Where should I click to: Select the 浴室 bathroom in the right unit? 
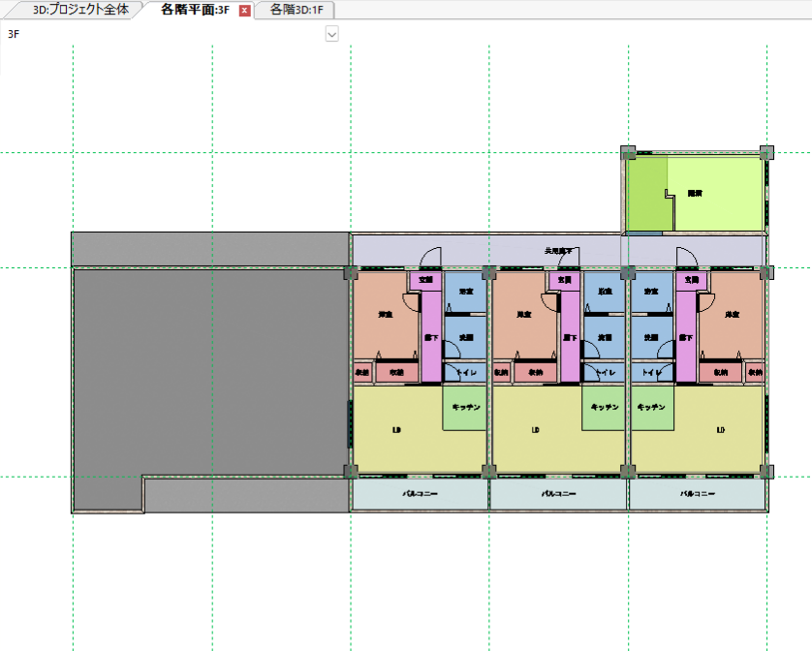point(652,292)
